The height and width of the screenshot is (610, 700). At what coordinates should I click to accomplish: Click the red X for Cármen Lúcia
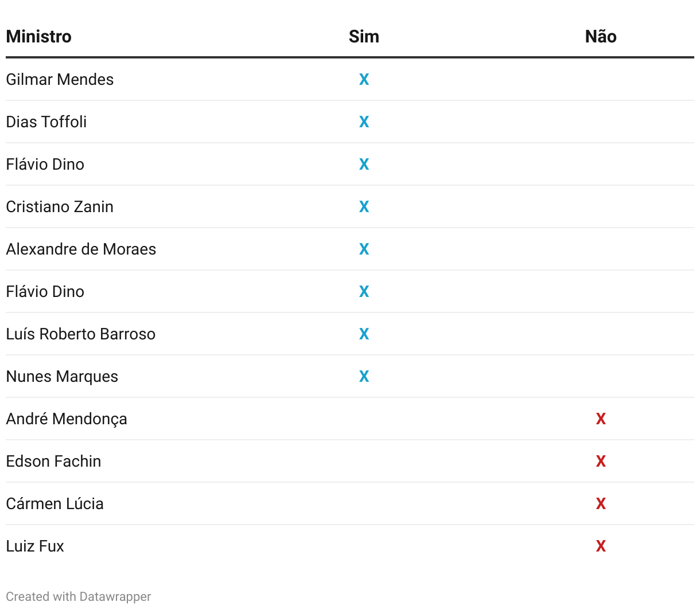tap(601, 504)
